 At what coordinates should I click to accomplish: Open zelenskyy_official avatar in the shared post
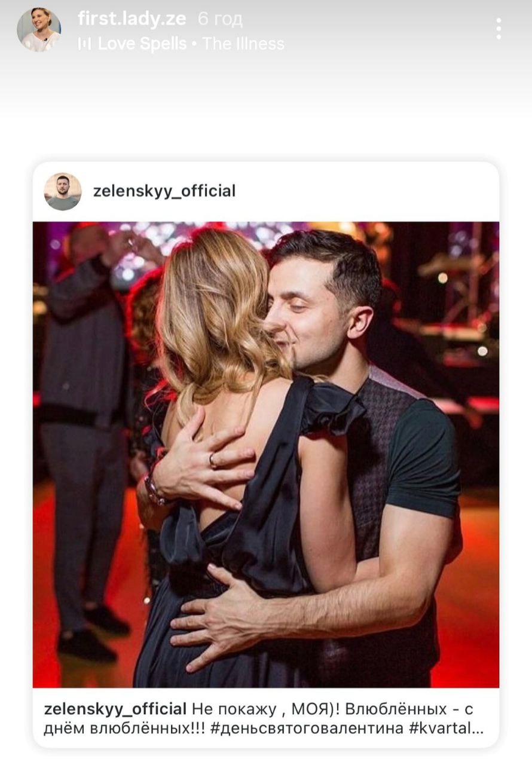(x=63, y=191)
